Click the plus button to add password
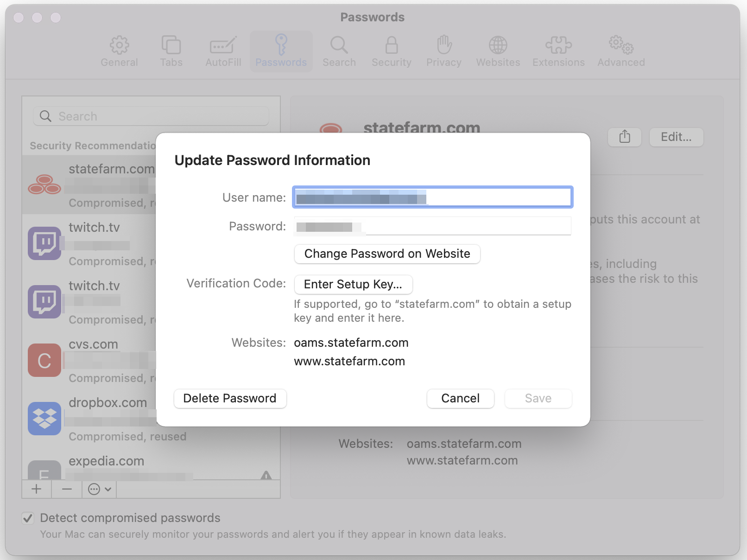 click(x=37, y=489)
